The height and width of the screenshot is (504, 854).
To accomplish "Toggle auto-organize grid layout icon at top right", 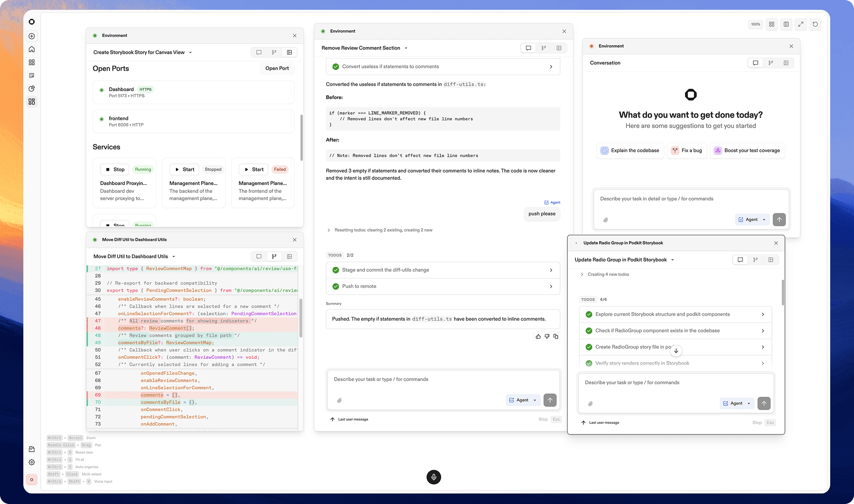I will tap(771, 24).
